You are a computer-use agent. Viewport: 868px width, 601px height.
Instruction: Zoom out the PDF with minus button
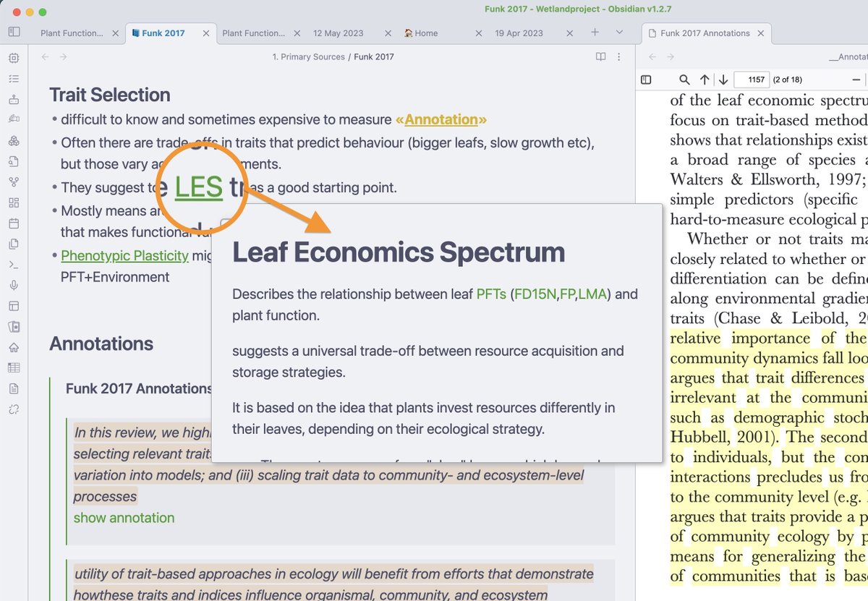856,80
